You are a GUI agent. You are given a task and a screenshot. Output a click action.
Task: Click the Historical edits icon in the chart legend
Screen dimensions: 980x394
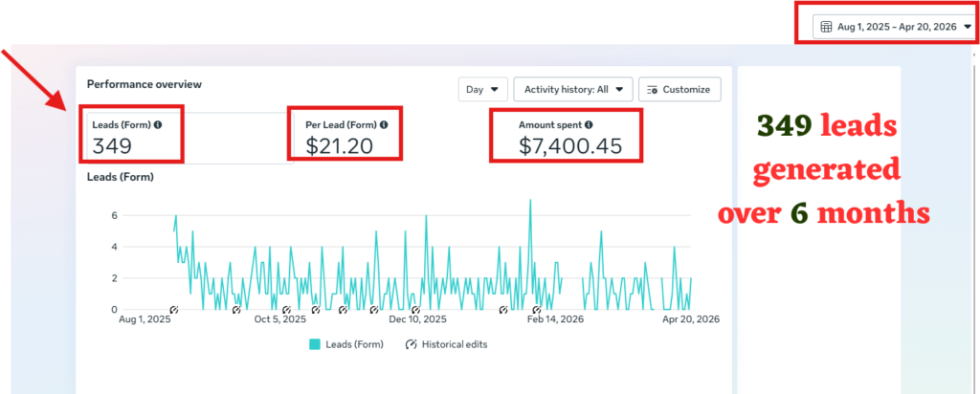(x=411, y=344)
